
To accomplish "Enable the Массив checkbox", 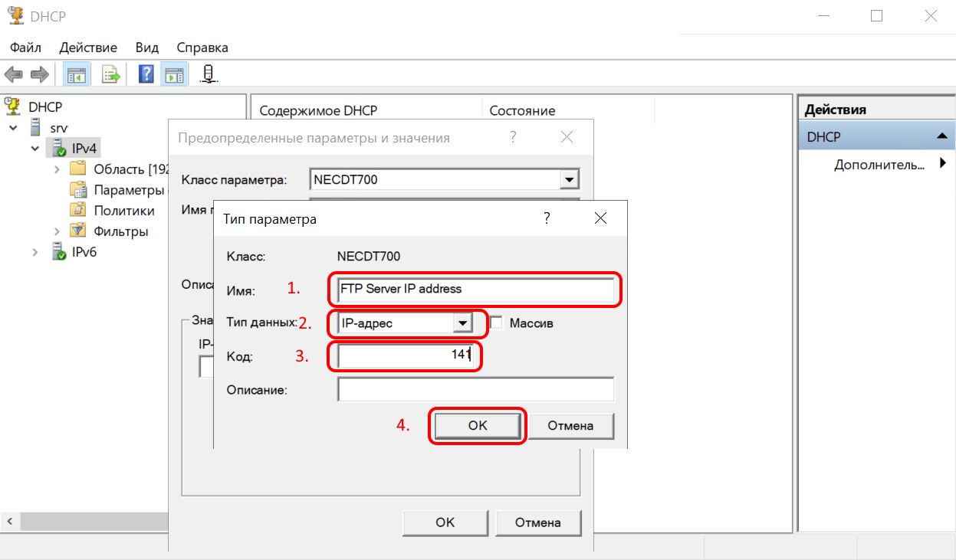I will tap(496, 323).
